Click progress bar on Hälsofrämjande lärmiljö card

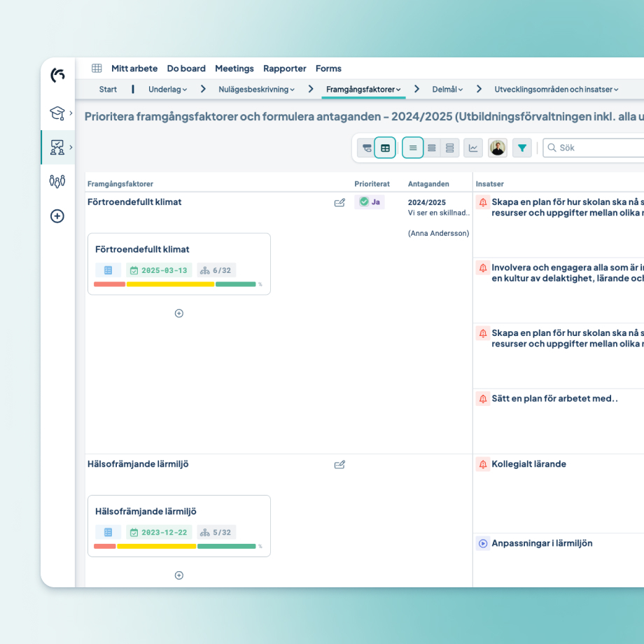coord(175,546)
